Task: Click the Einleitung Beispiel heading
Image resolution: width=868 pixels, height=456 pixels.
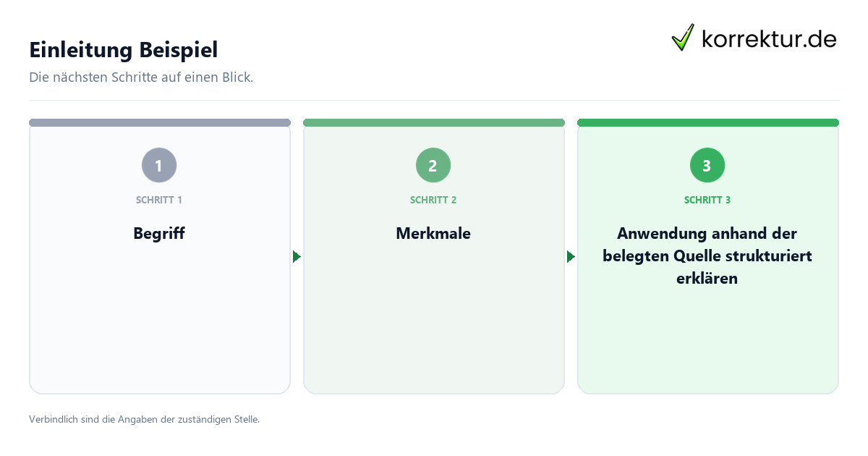Action: click(124, 50)
